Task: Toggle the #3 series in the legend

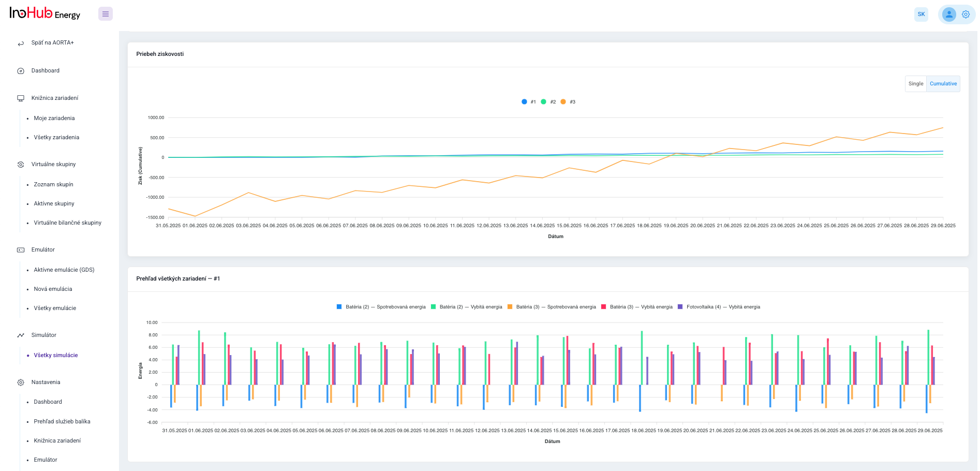Action: [568, 101]
